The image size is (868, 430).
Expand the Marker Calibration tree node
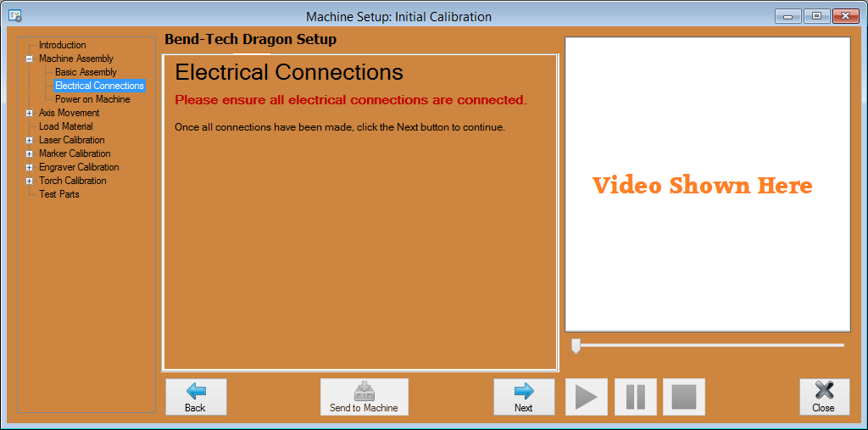29,154
